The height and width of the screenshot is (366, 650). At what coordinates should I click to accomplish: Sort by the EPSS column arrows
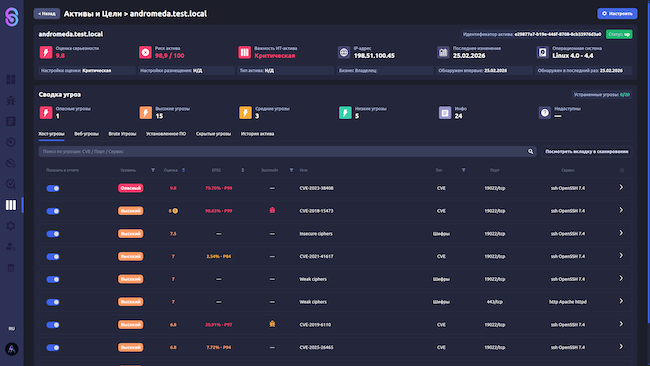click(243, 170)
